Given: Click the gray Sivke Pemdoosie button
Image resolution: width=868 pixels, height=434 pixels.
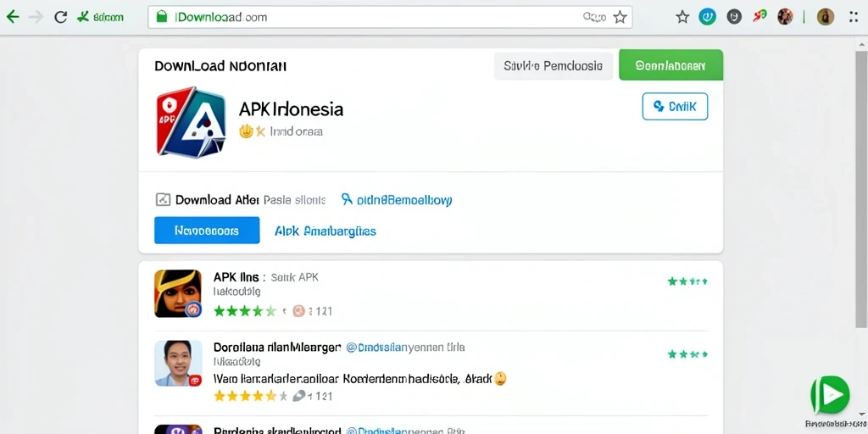Looking at the screenshot, I should (x=553, y=66).
